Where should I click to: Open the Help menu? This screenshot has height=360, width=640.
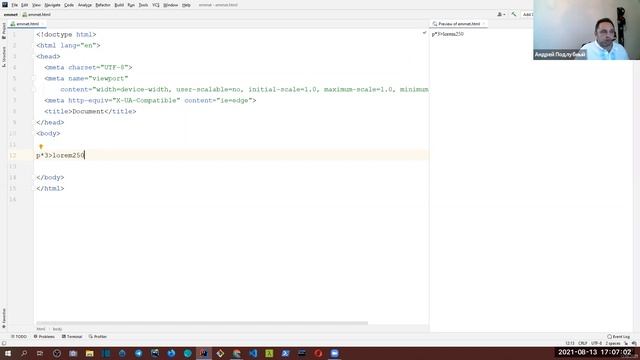tap(186, 5)
